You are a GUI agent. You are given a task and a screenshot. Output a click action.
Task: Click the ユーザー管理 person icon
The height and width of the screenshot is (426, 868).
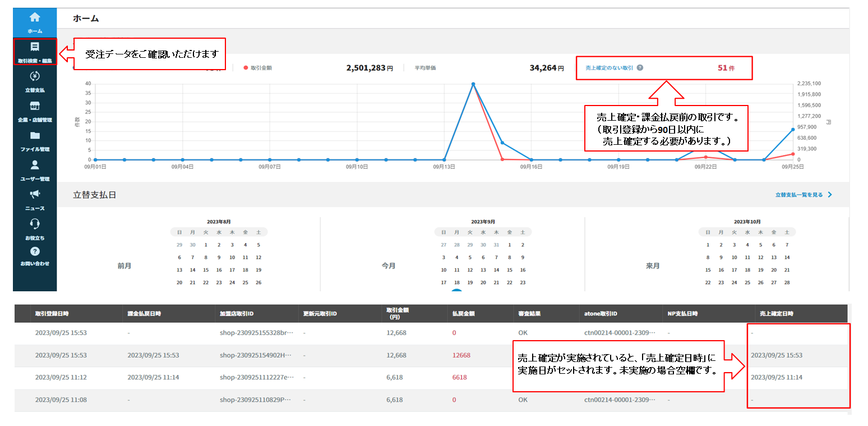tap(35, 166)
